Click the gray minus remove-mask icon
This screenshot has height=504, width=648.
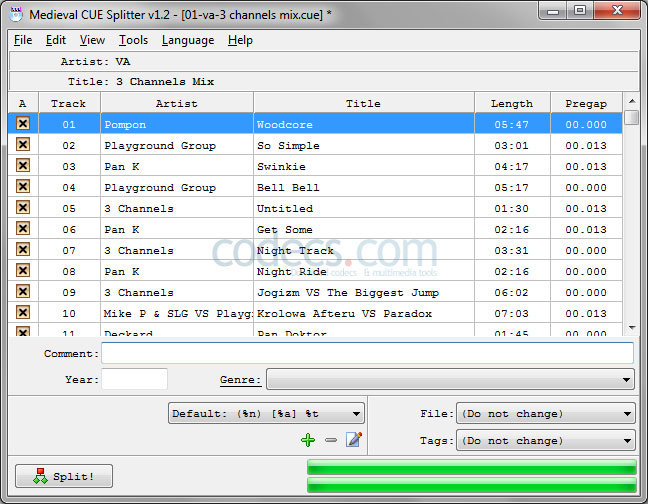click(x=331, y=440)
